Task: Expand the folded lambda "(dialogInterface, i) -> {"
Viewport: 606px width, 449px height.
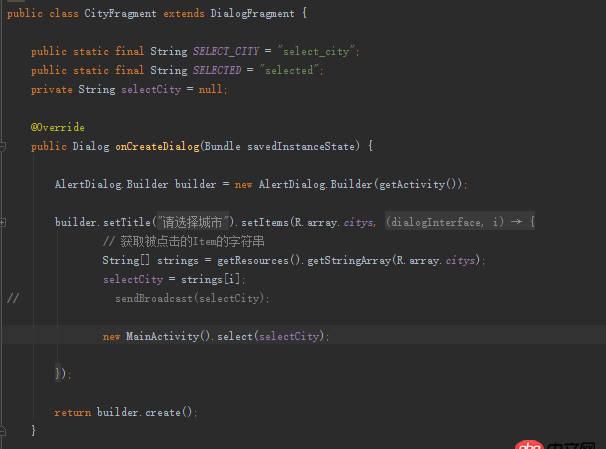Action: [460, 222]
